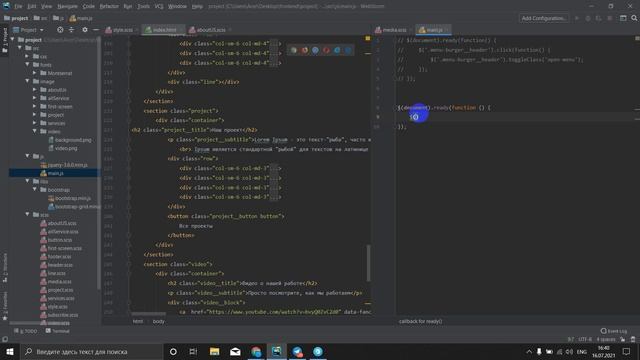
Task: Switch to the aboutUS.scss tab
Action: [209, 30]
